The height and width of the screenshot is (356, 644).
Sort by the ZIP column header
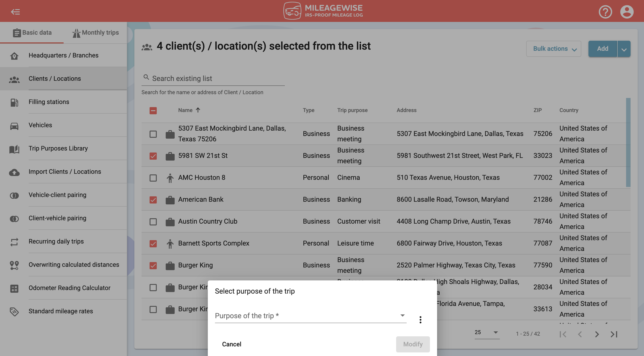click(x=537, y=110)
